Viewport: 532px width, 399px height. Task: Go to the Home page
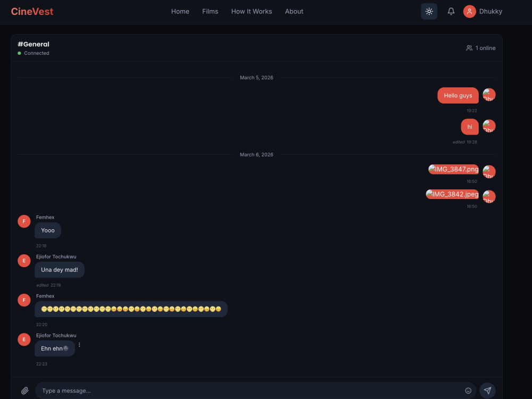click(180, 12)
